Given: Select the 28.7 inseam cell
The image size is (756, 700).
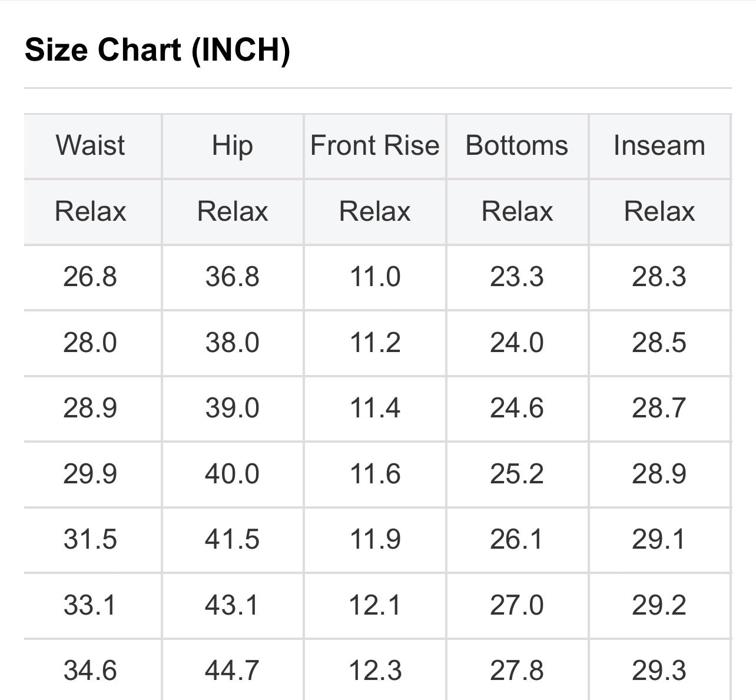Looking at the screenshot, I should (x=659, y=408).
